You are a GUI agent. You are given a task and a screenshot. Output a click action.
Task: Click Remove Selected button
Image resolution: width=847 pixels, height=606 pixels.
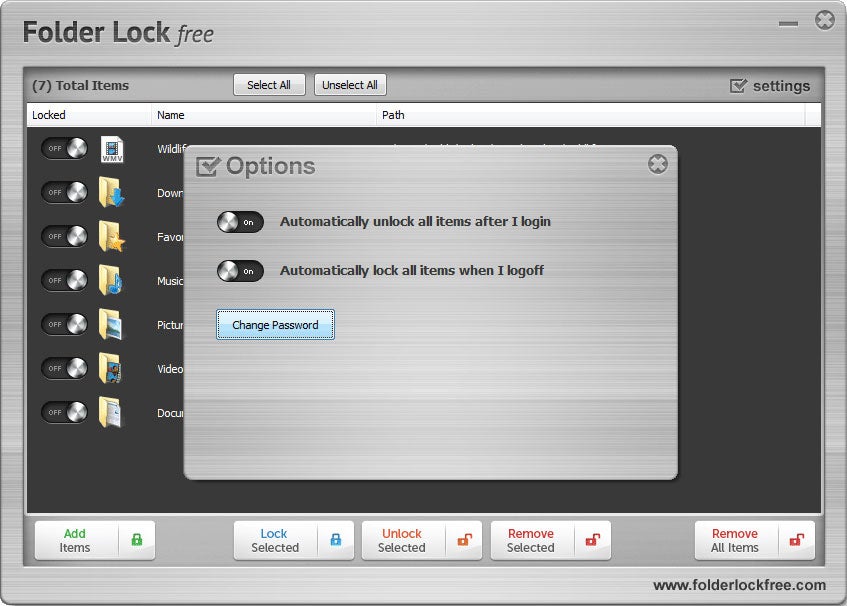click(x=550, y=540)
